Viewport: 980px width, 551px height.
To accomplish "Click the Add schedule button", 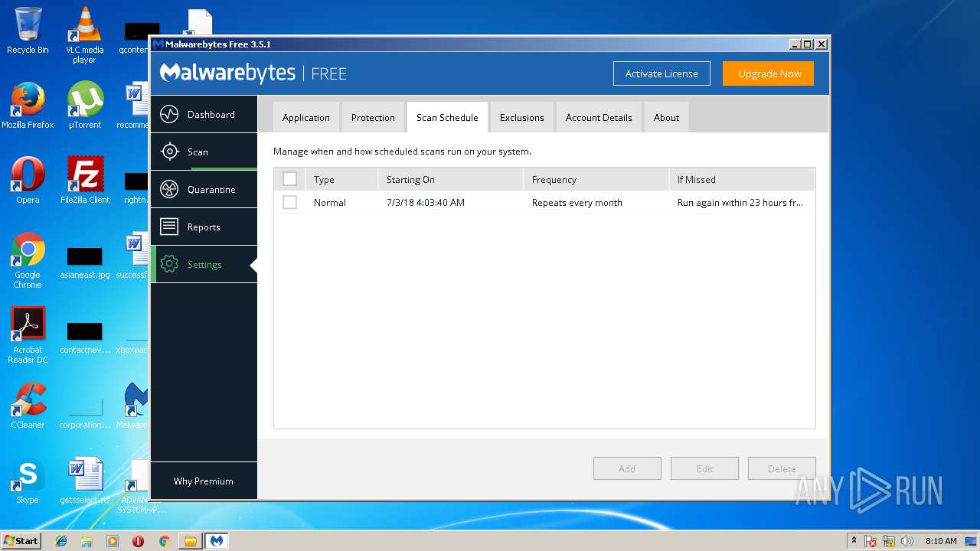I will (627, 469).
